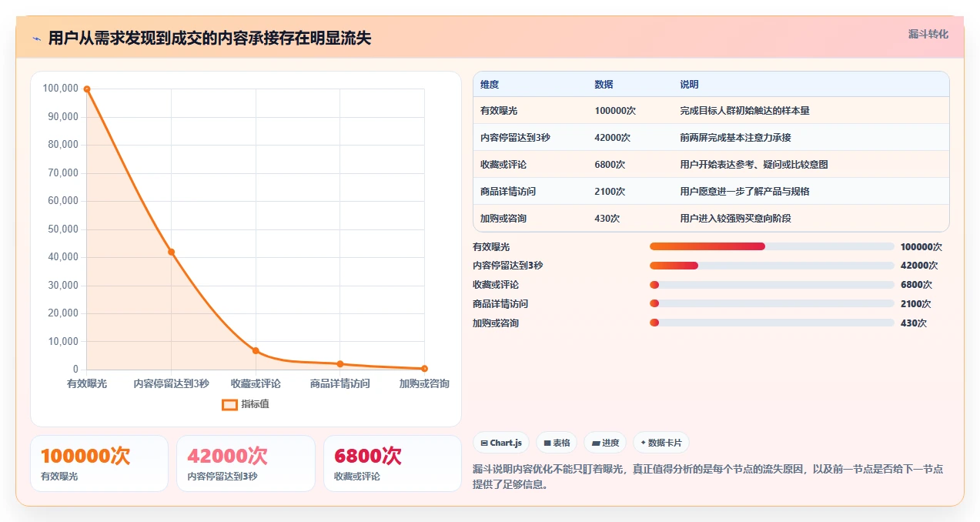Open the 42000次 data card

point(246,463)
